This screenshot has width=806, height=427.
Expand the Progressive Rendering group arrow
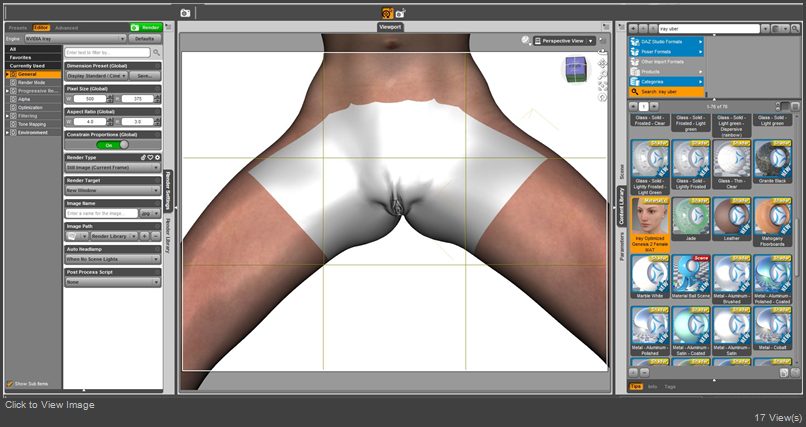(x=7, y=91)
